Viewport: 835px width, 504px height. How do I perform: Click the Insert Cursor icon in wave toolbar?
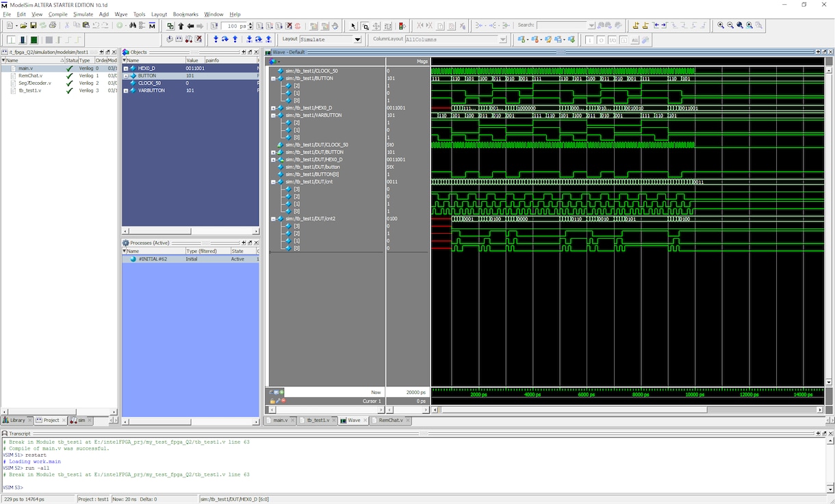coord(636,25)
